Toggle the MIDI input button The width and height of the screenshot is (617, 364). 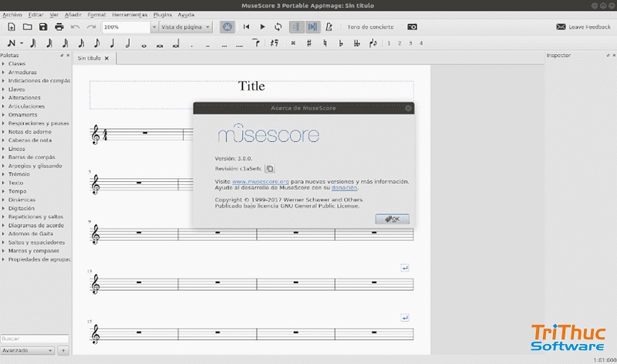(228, 27)
